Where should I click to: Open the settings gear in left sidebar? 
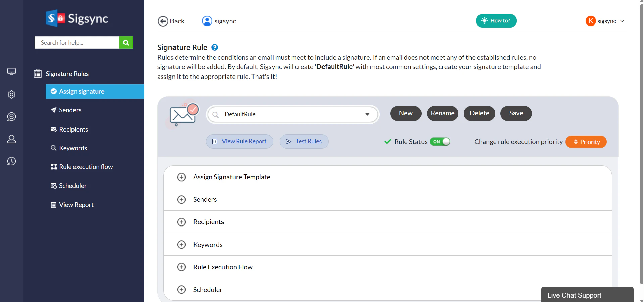tap(12, 94)
